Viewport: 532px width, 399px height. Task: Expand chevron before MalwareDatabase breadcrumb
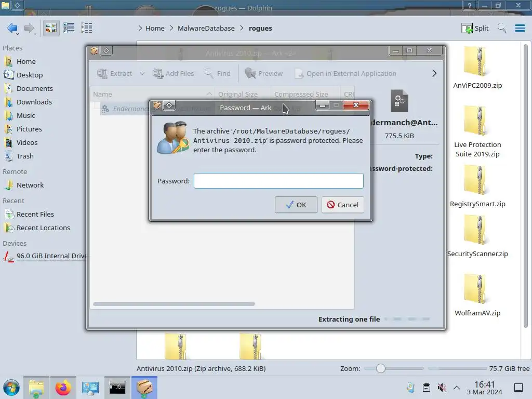(171, 28)
